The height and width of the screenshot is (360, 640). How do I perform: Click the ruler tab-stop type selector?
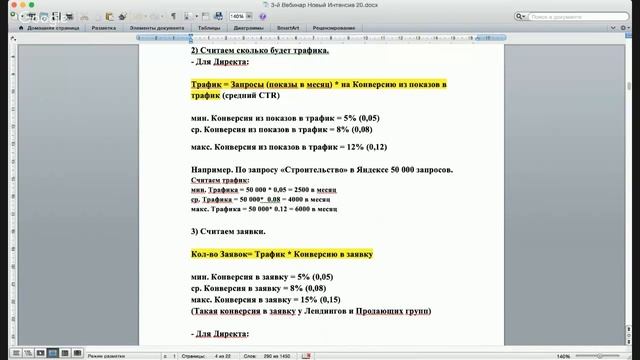tap(13, 38)
